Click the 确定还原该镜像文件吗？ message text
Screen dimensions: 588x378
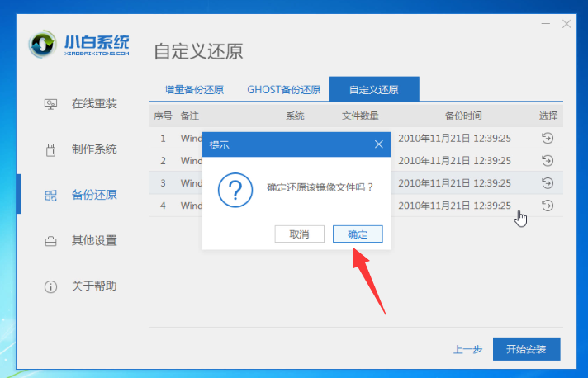click(320, 187)
